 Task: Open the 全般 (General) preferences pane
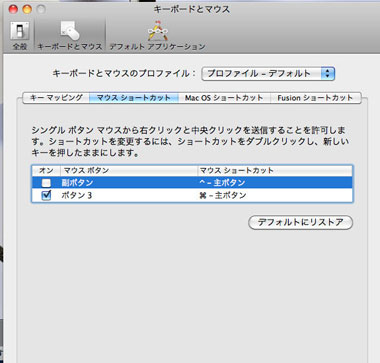(x=20, y=36)
